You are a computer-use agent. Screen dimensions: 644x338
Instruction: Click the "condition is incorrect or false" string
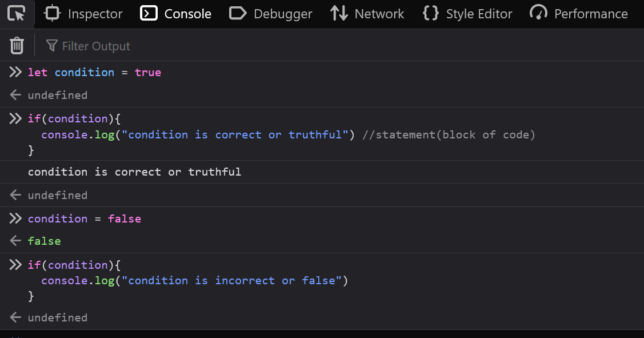coord(234,281)
